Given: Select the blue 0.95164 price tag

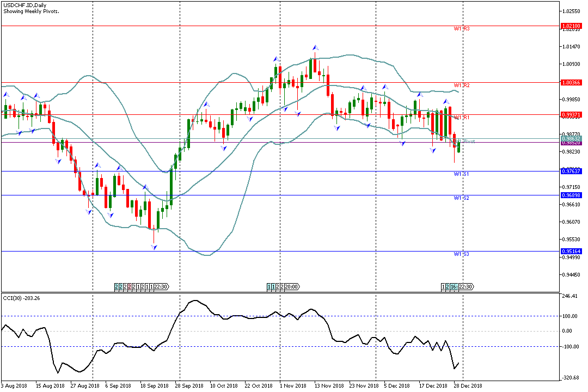Looking at the screenshot, I should coord(571,252).
